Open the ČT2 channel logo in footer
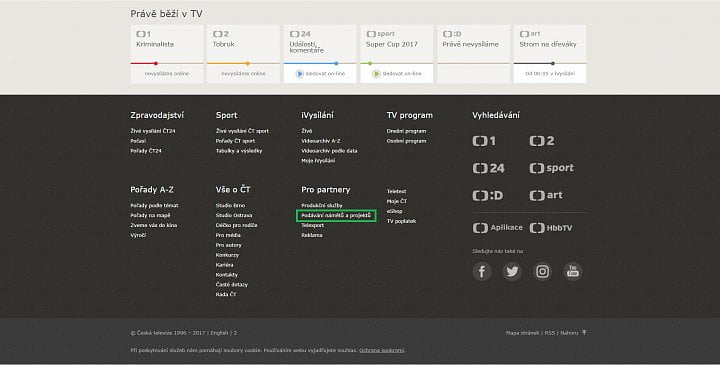Image resolution: width=720 pixels, height=365 pixels. [x=542, y=141]
